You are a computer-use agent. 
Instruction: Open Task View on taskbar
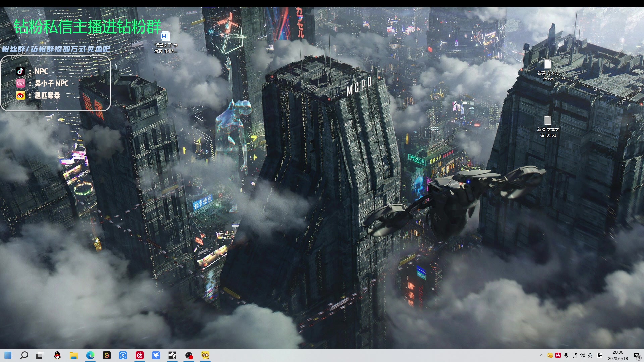click(x=40, y=355)
